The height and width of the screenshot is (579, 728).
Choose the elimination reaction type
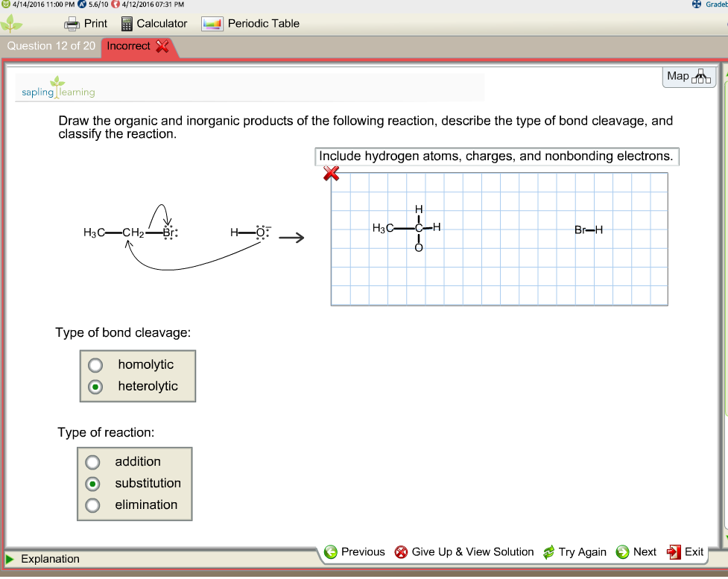[x=92, y=505]
